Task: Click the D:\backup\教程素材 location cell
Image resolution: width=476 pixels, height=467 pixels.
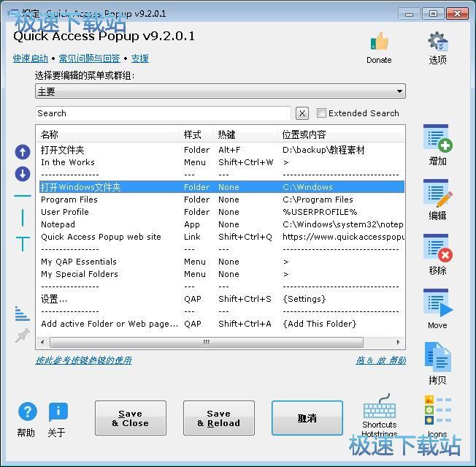Action: (x=323, y=150)
